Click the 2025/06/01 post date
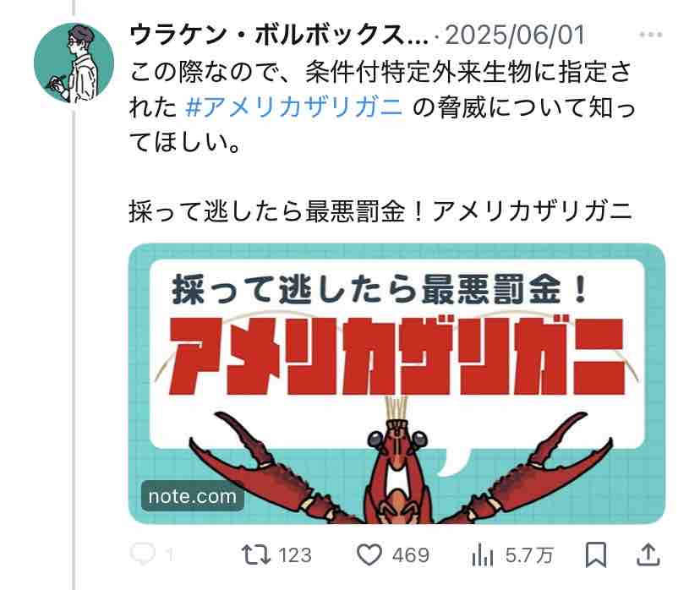The height and width of the screenshot is (590, 700). (515, 35)
